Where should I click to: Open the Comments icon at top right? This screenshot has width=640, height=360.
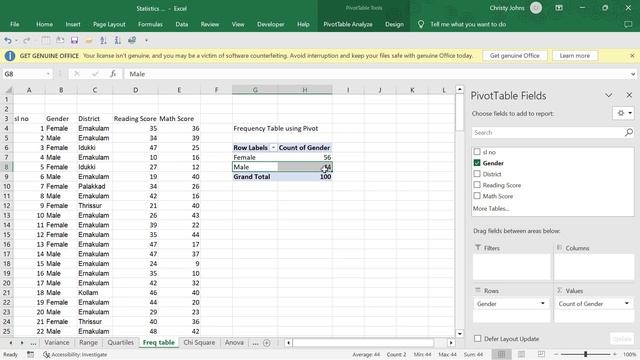628,24
